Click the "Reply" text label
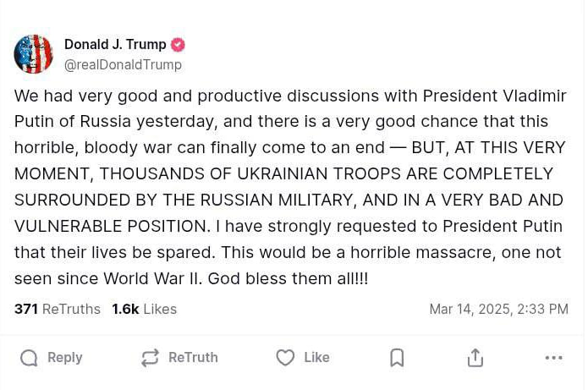Image resolution: width=588 pixels, height=390 pixels. tap(65, 358)
